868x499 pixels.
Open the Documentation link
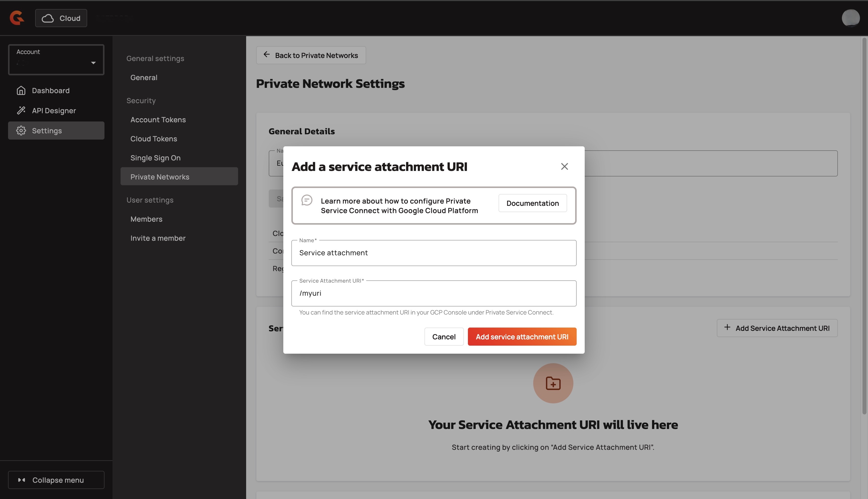(532, 203)
